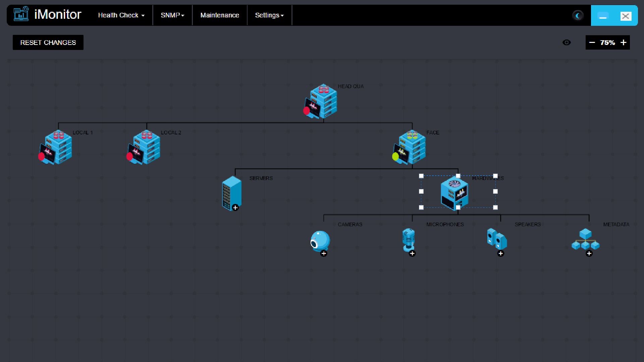Image resolution: width=644 pixels, height=362 pixels.
Task: Click RESET CHANGES button
Action: click(48, 43)
